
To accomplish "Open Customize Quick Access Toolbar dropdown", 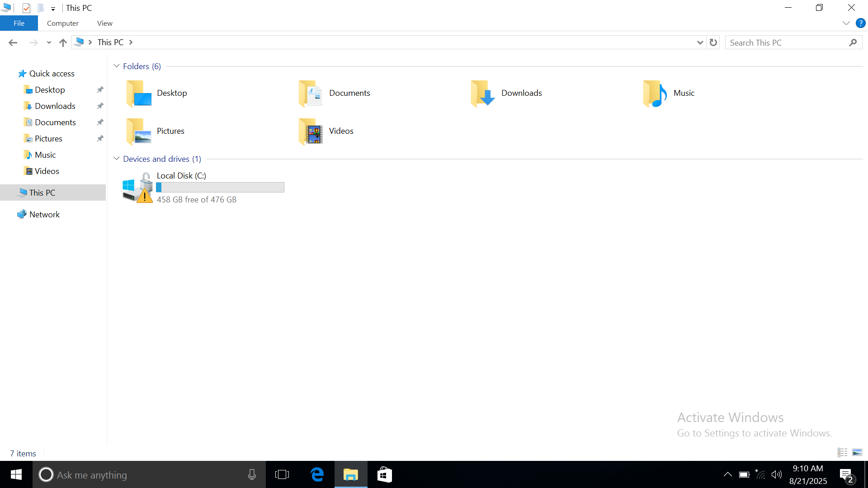I will coord(53,9).
